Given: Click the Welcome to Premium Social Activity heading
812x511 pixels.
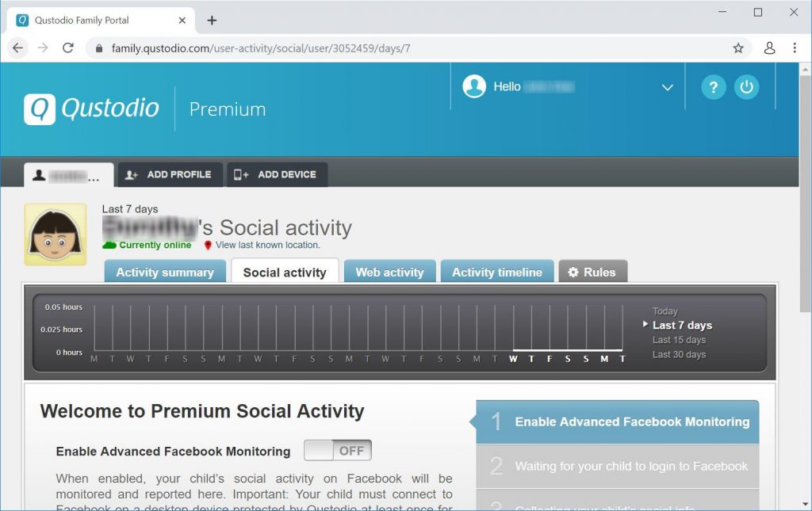Looking at the screenshot, I should (202, 411).
